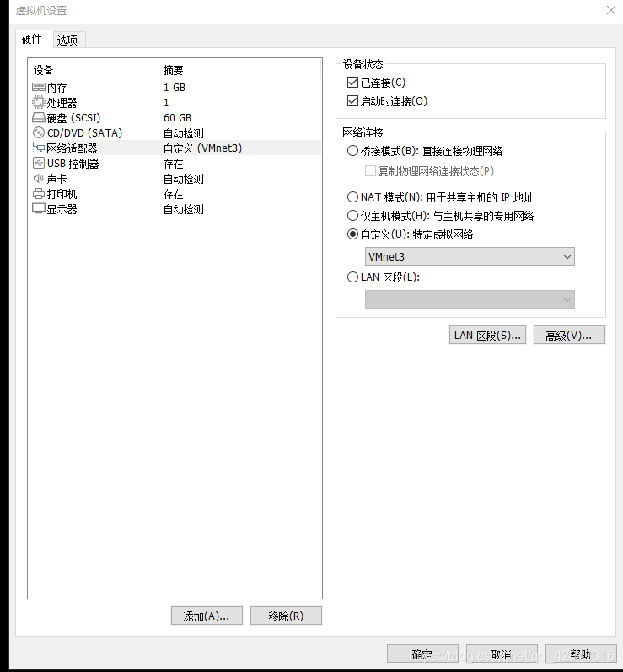
Task: Click the 帮助 button
Action: point(581,654)
